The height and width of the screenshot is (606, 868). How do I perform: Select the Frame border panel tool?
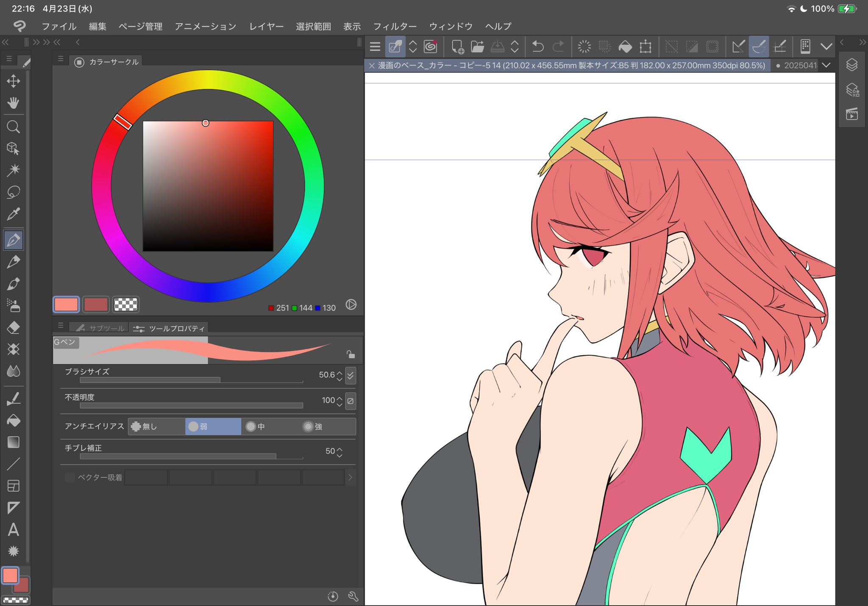point(13,486)
